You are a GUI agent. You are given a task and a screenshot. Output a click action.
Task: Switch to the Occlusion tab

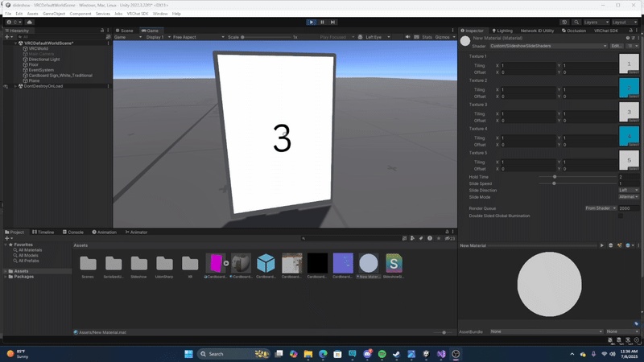574,31
